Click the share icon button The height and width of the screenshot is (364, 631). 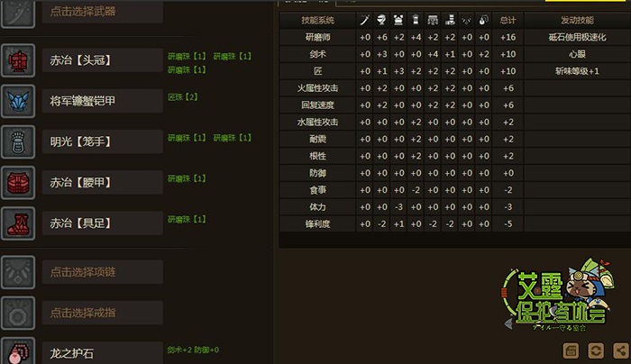coord(621,350)
